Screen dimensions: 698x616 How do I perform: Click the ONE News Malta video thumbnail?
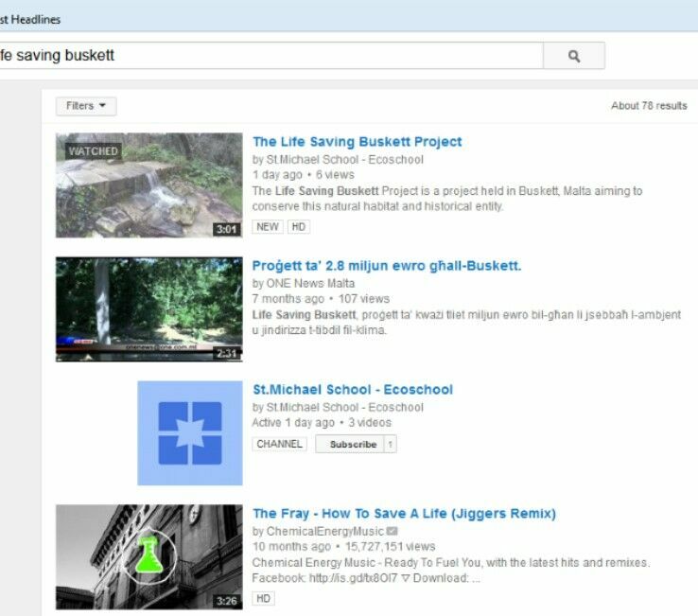click(148, 309)
